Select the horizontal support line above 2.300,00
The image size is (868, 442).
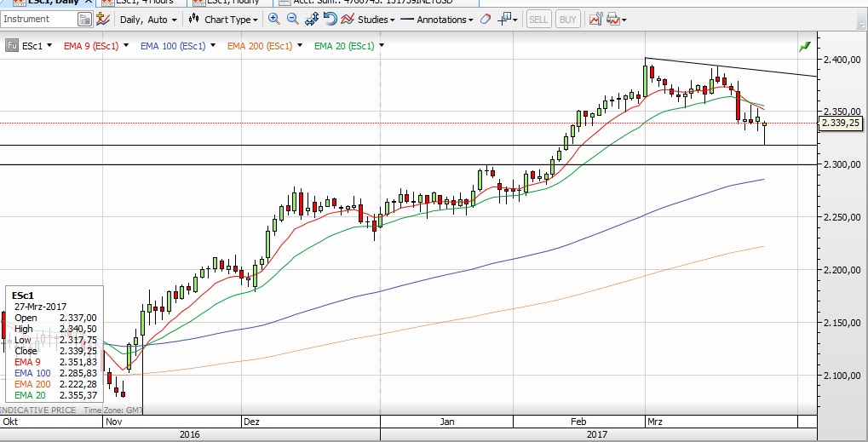tap(409, 146)
